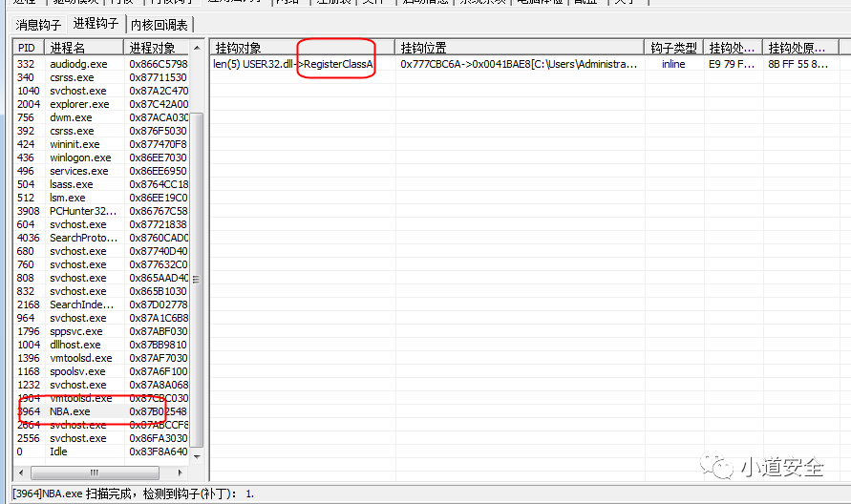Click the process list horizontal scrollbar thumb

click(95, 472)
